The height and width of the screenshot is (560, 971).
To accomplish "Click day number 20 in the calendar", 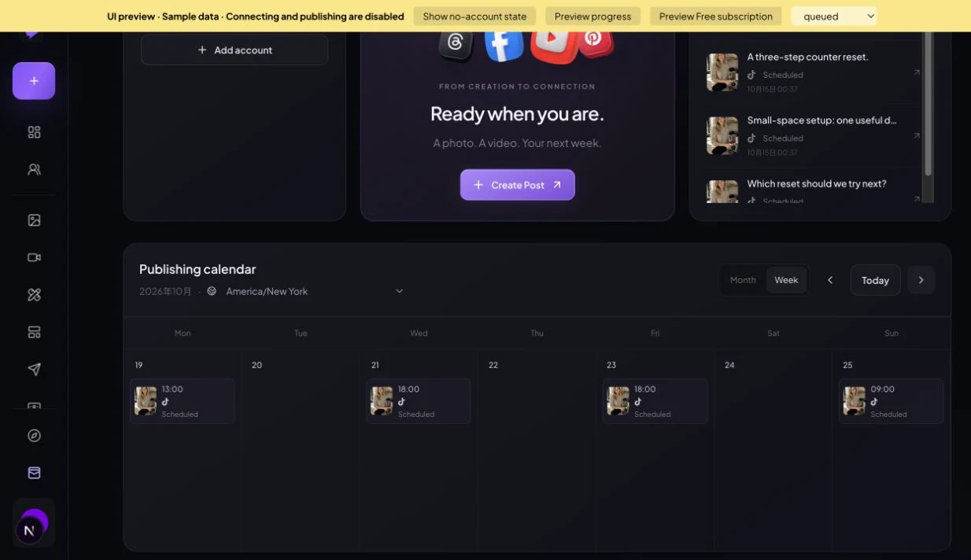I will pos(257,365).
